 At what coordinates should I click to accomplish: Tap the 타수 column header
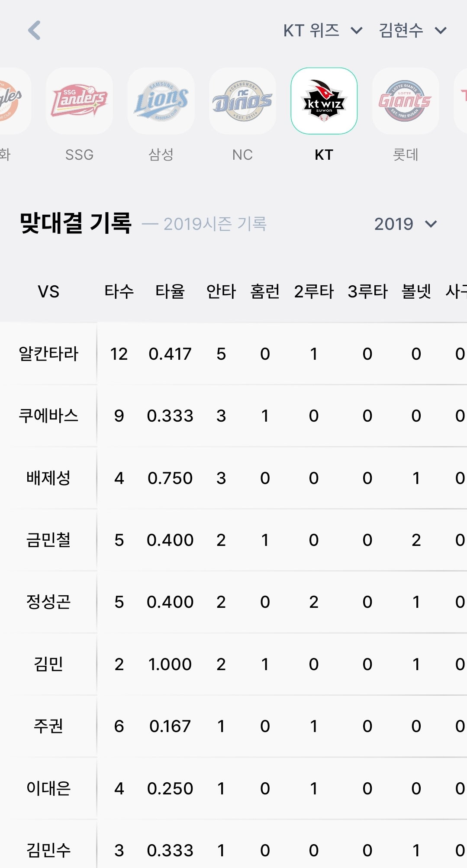coord(119,291)
